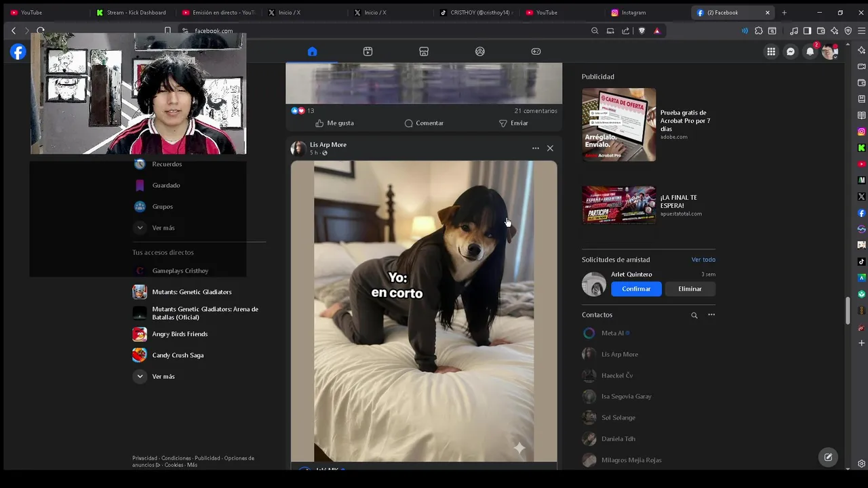
Task: Open the browser extensions puzzle icon
Action: tap(759, 30)
